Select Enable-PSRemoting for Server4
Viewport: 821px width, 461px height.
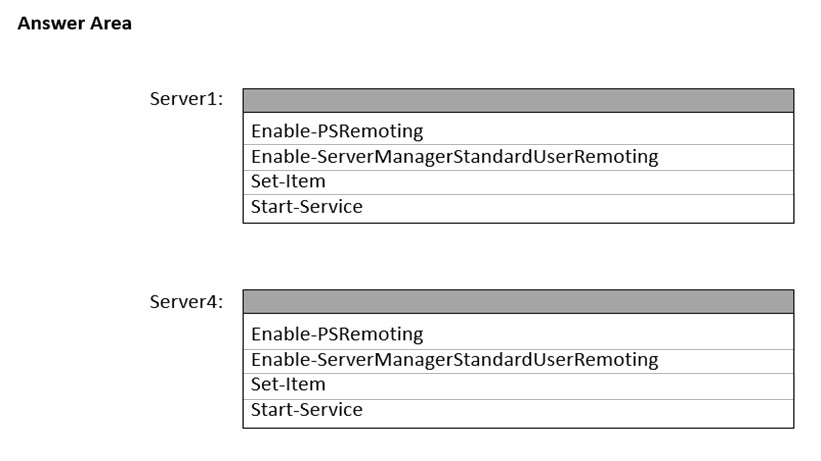pyautogui.click(x=337, y=334)
